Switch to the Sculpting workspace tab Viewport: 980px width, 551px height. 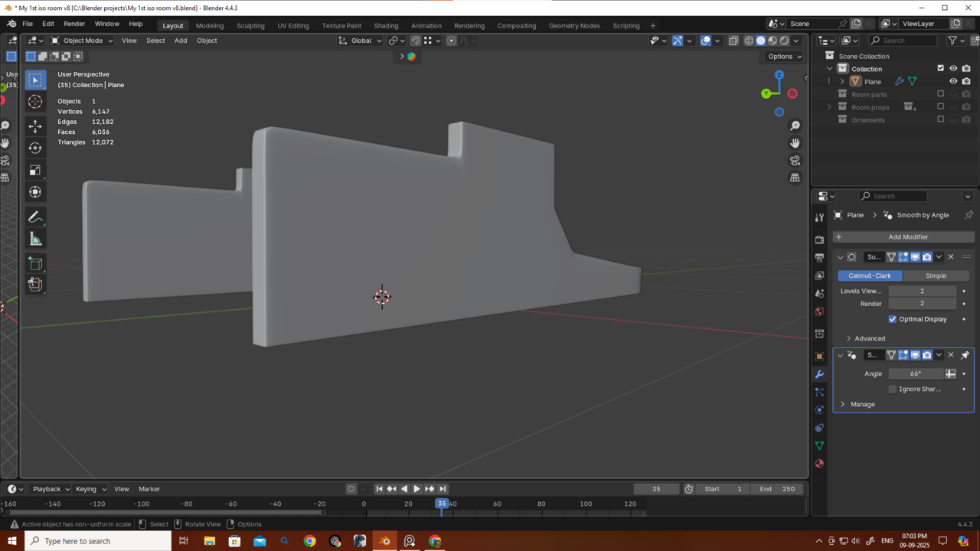(x=250, y=25)
